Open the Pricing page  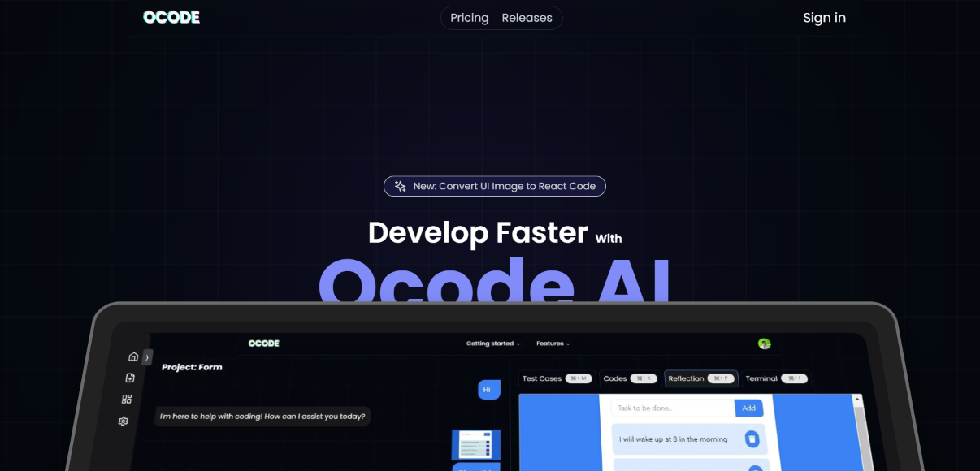coord(469,17)
